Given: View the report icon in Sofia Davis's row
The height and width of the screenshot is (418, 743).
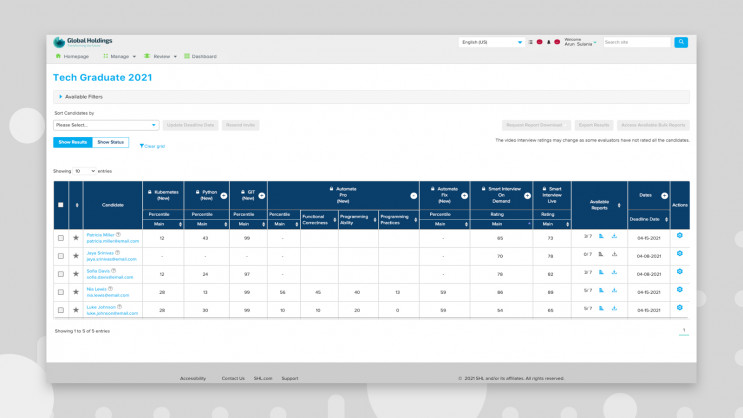Looking at the screenshot, I should (601, 272).
